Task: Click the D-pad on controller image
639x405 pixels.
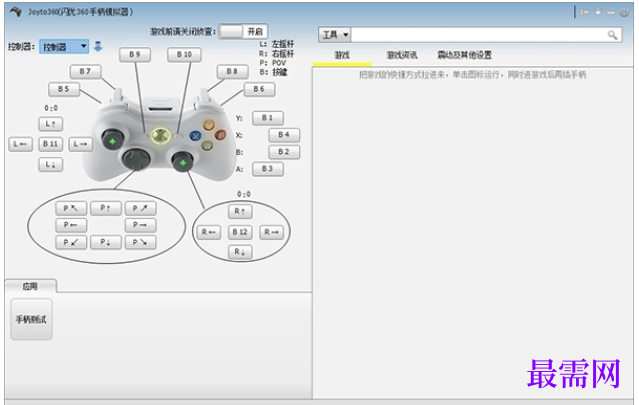Action: point(137,159)
